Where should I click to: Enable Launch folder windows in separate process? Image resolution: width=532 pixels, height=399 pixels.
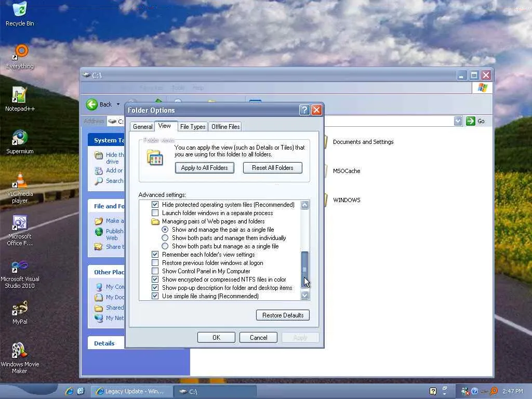(155, 213)
